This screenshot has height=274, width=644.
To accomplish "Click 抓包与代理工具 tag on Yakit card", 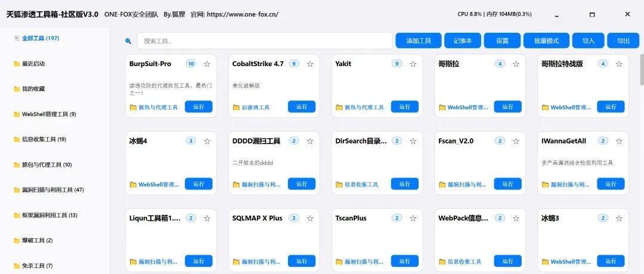I will point(364,107).
